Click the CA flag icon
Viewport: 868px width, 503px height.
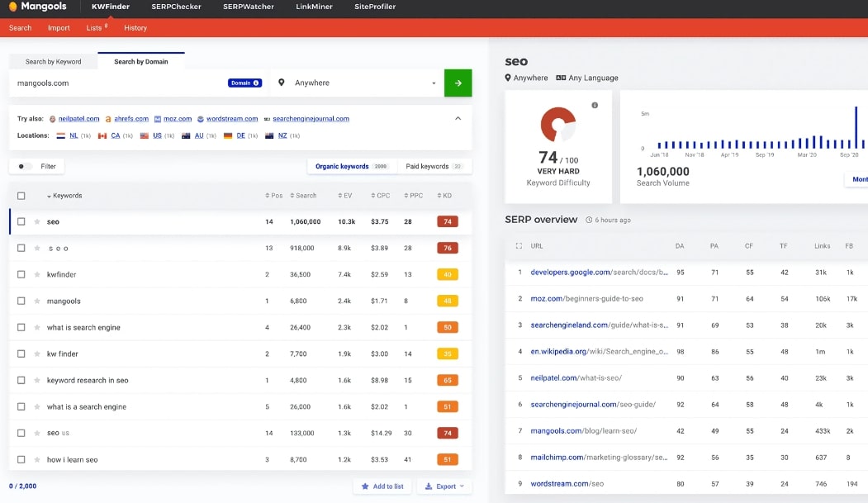pyautogui.click(x=102, y=135)
